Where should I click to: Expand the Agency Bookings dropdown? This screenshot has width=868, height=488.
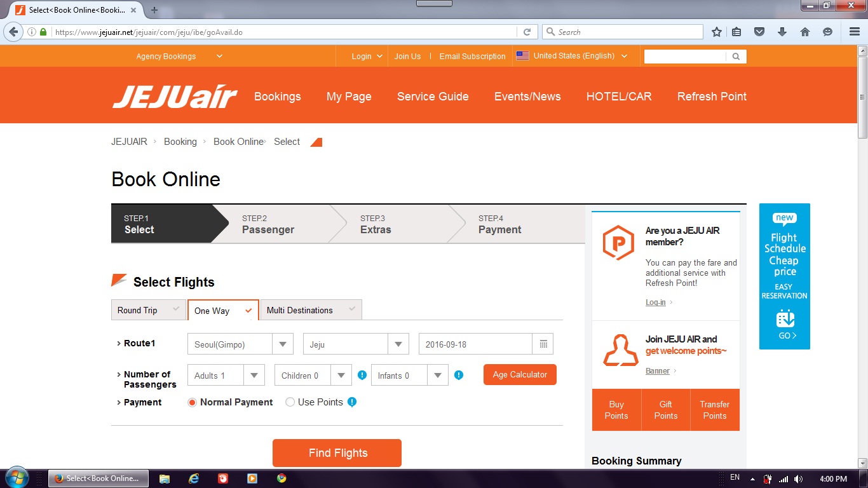[x=179, y=57]
